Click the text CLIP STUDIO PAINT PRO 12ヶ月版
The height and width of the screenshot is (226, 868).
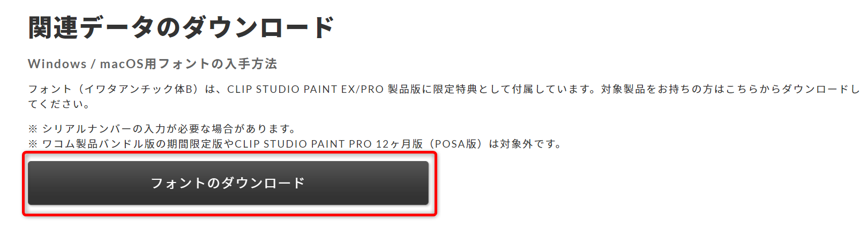coord(329,144)
